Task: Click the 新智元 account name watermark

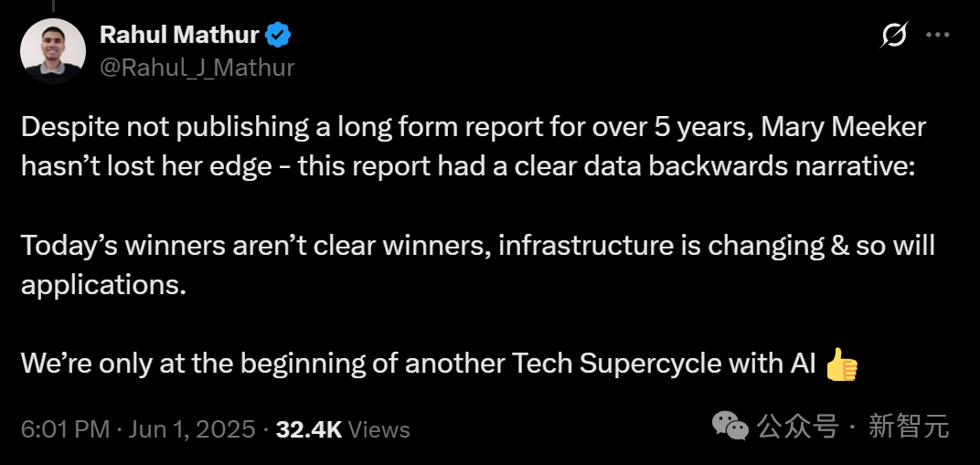Action: [x=909, y=426]
